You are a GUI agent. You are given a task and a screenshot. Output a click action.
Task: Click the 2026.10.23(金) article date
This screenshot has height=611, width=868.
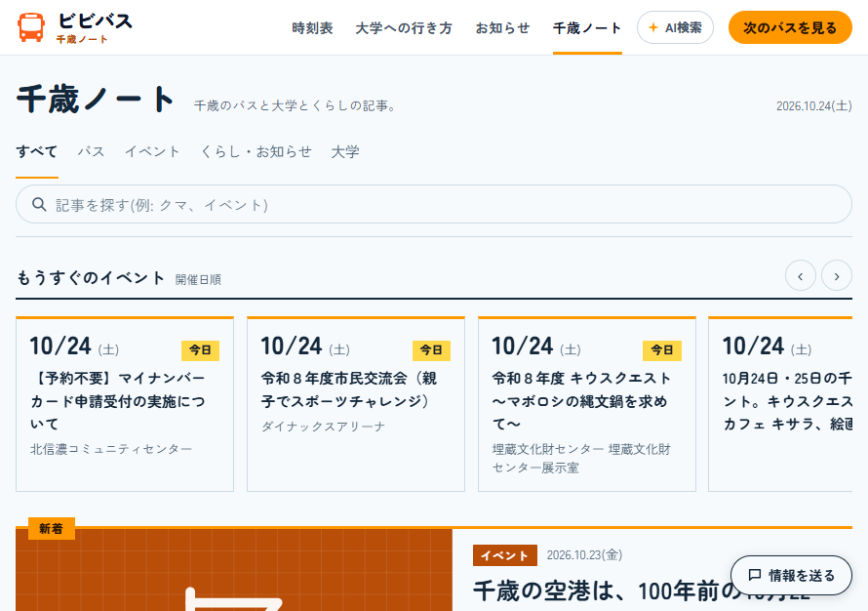pyautogui.click(x=584, y=555)
